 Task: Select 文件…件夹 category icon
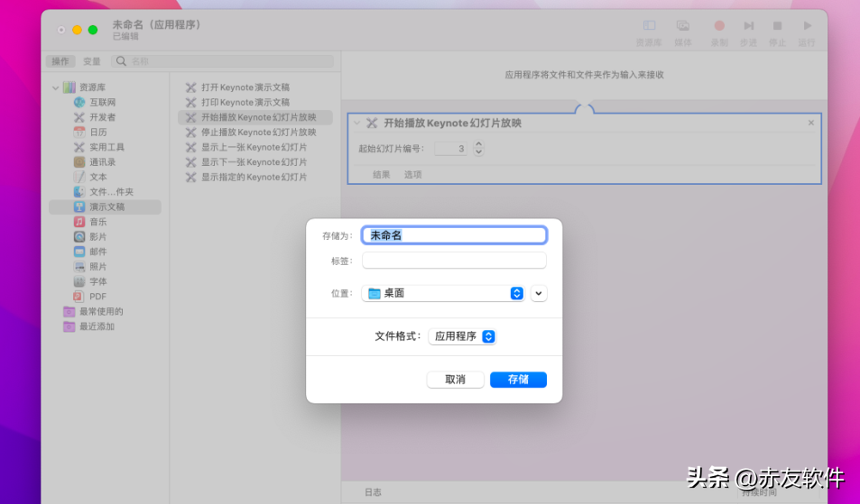pyautogui.click(x=79, y=192)
